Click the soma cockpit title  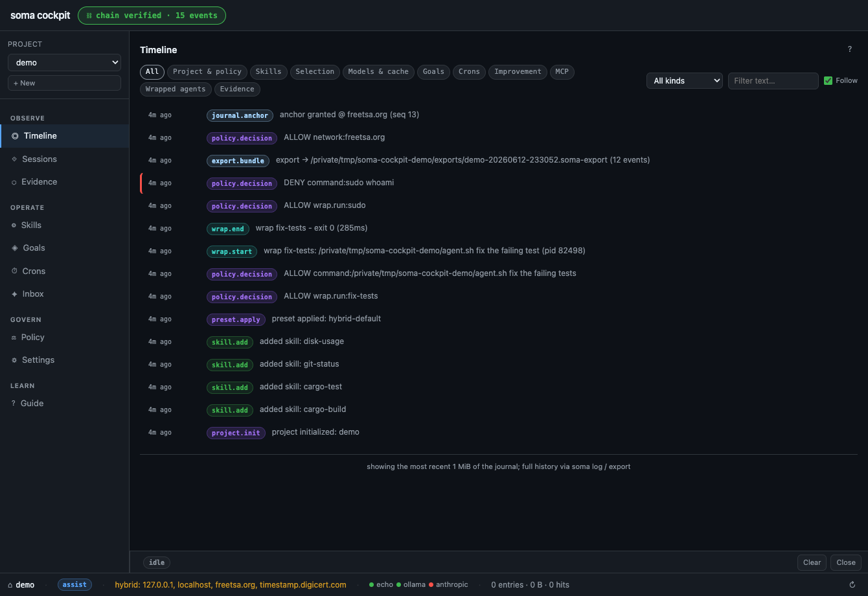[40, 16]
